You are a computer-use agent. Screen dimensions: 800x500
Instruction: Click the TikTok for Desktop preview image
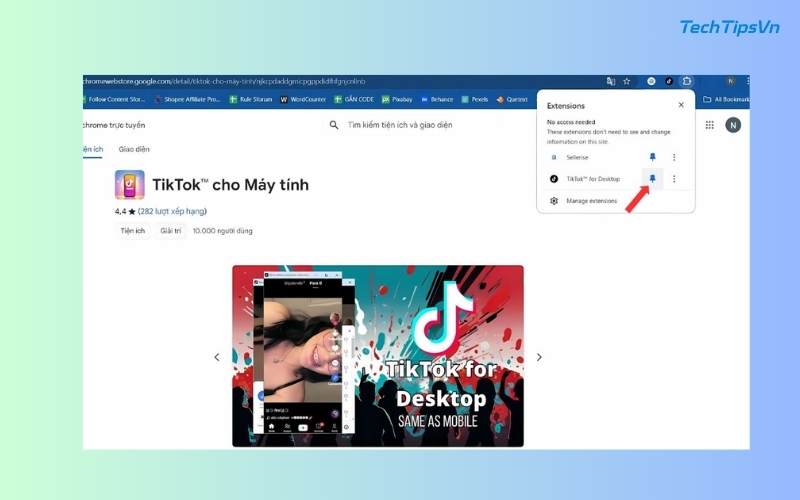378,356
